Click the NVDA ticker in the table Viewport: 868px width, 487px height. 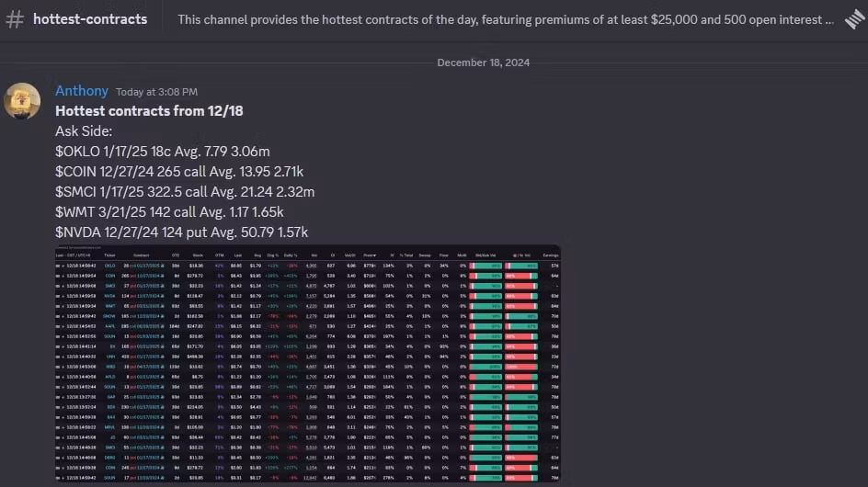[109, 296]
